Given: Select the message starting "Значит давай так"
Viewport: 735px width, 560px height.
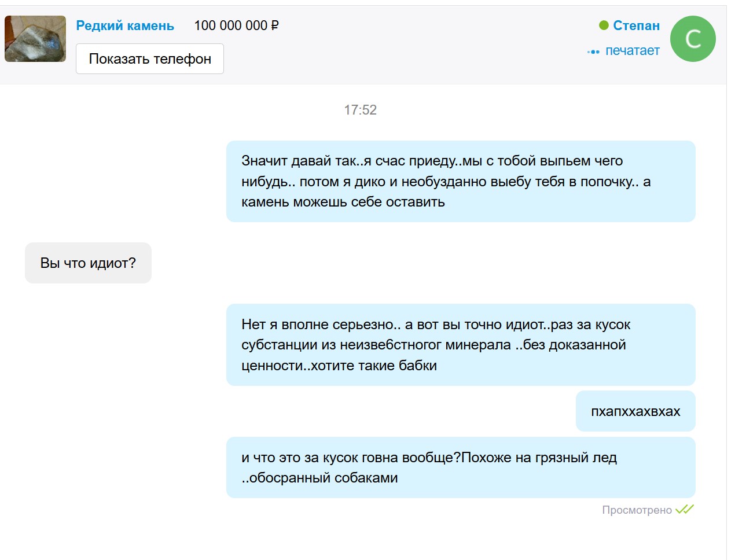Looking at the screenshot, I should point(460,181).
